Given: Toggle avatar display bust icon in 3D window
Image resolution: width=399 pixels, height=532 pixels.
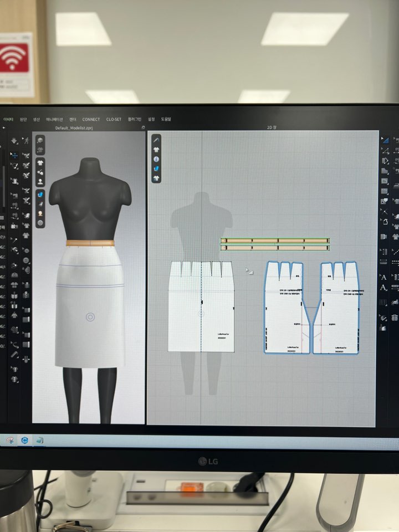Looking at the screenshot, I should pyautogui.click(x=40, y=181).
